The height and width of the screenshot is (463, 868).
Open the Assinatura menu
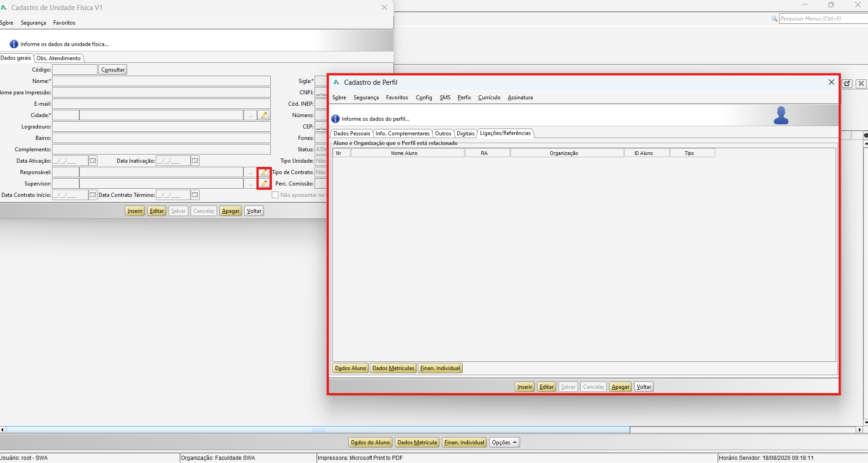pos(520,98)
